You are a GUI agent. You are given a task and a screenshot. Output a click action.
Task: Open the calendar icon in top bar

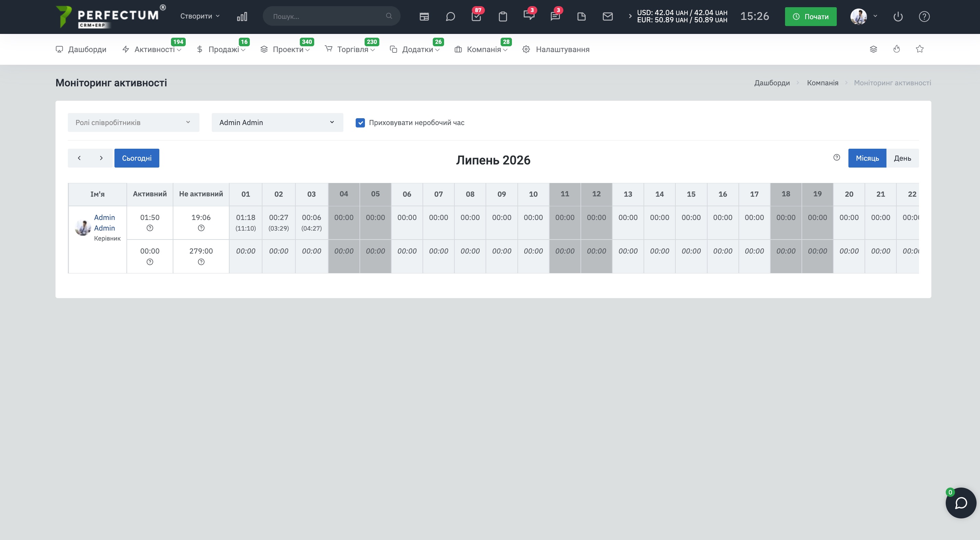click(424, 16)
